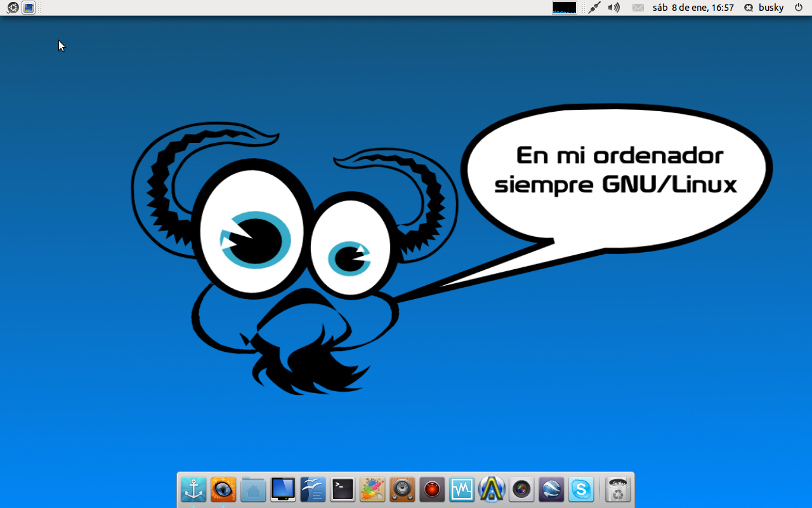The height and width of the screenshot is (508, 812).
Task: Open the busky user status menu
Action: coord(764,8)
